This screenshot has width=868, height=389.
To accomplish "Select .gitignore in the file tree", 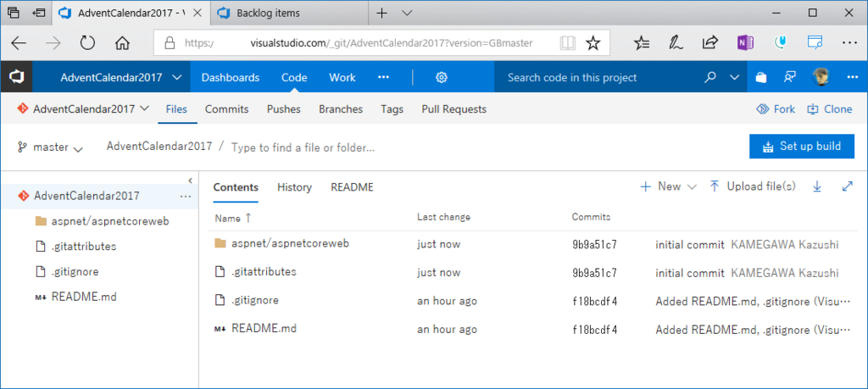I will [75, 272].
